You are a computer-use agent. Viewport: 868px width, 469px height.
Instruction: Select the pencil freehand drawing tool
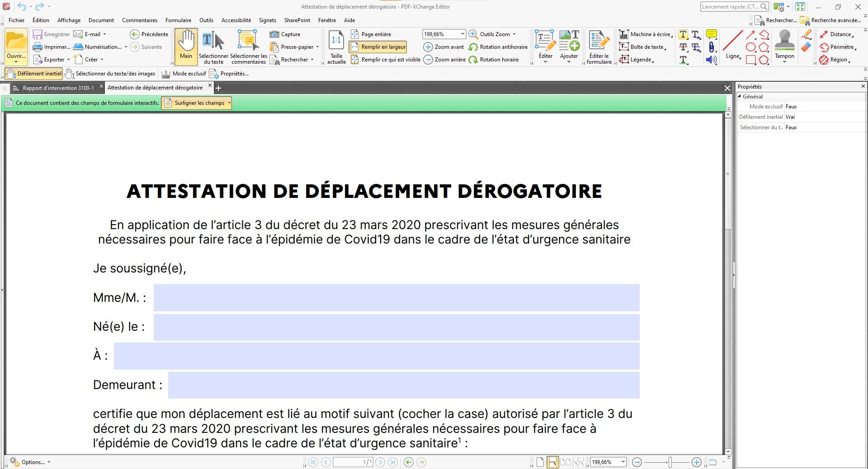[806, 35]
